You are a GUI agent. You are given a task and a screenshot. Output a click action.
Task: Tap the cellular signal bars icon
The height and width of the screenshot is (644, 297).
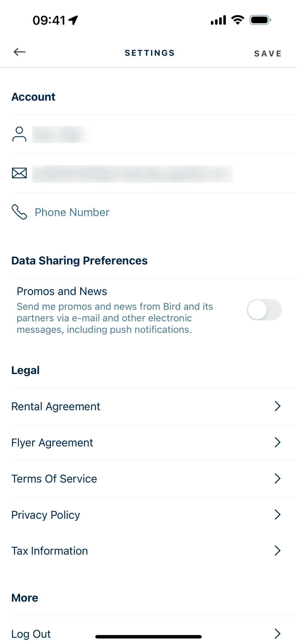pyautogui.click(x=218, y=20)
